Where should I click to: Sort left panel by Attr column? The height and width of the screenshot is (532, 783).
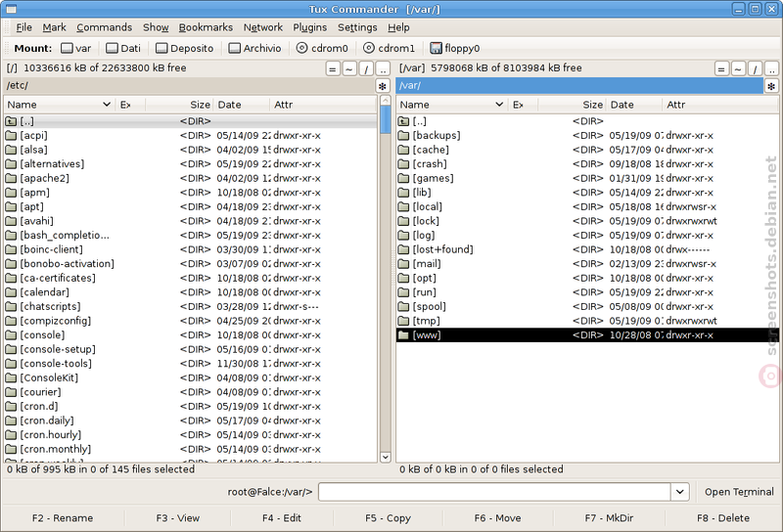tap(323, 105)
